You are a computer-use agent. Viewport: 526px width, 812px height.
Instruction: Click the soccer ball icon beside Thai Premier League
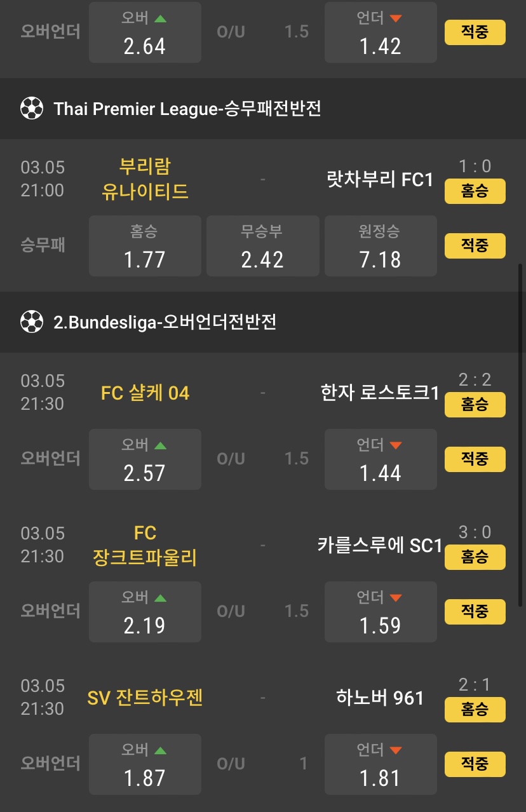(31, 109)
